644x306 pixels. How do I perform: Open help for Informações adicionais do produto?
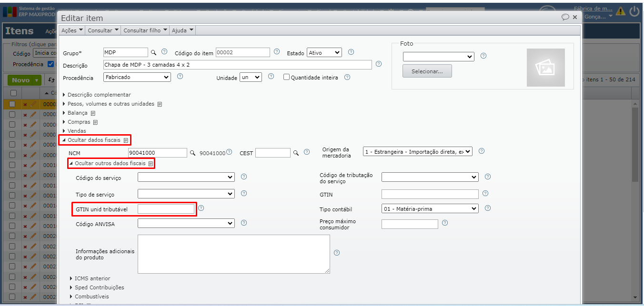click(x=337, y=253)
